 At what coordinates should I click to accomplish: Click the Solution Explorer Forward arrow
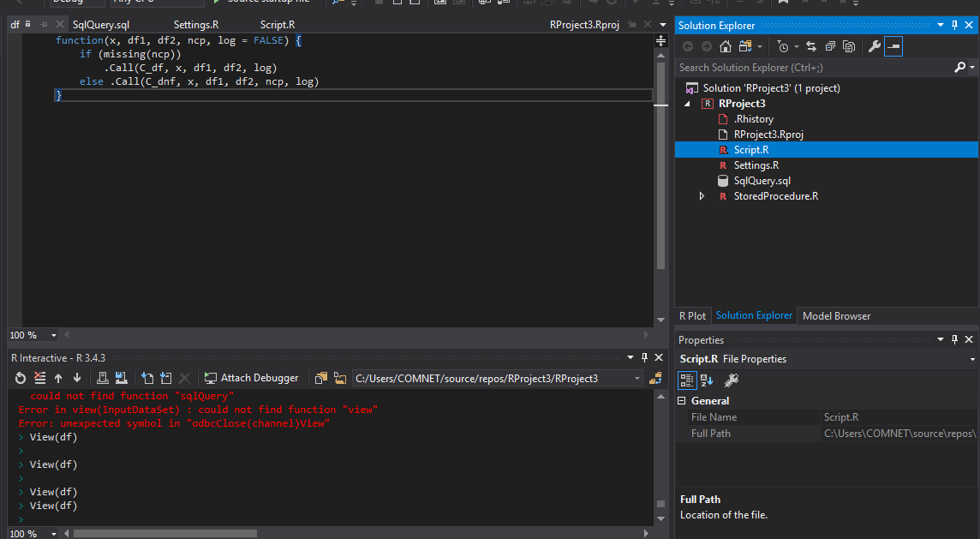[707, 46]
